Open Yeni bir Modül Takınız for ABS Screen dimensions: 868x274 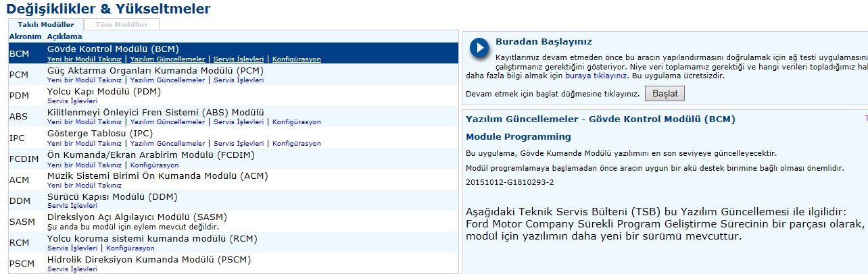pos(85,122)
